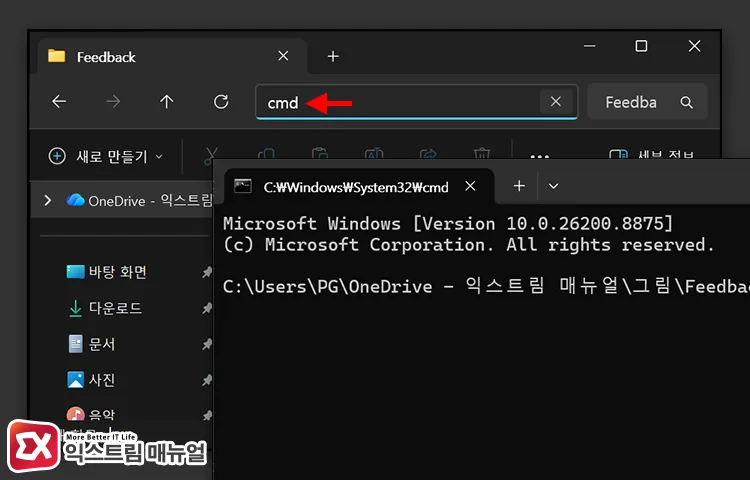Open 바탕 화면 in the sidebar

107,272
